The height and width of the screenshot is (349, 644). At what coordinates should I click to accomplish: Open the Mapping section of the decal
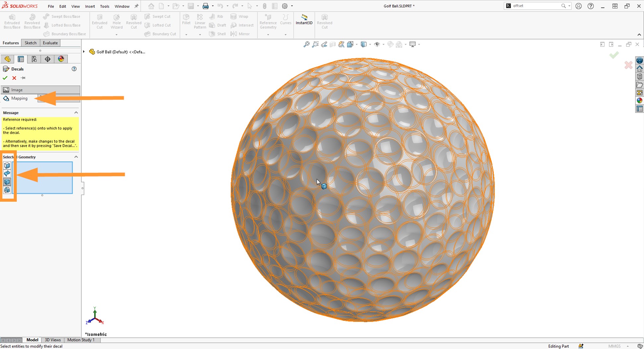point(19,98)
